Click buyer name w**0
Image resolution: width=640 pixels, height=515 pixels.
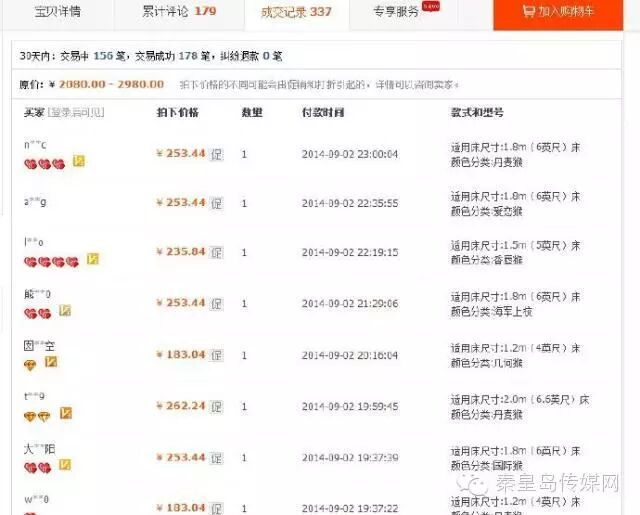click(36, 499)
